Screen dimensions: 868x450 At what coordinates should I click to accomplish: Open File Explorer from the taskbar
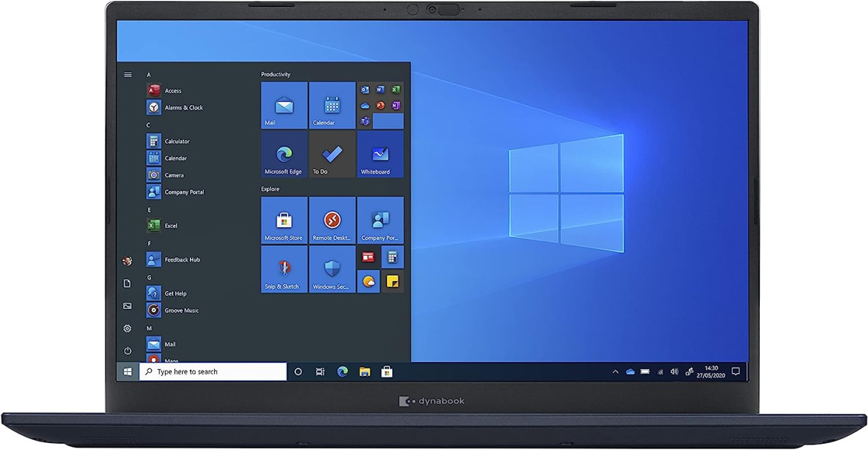click(364, 372)
